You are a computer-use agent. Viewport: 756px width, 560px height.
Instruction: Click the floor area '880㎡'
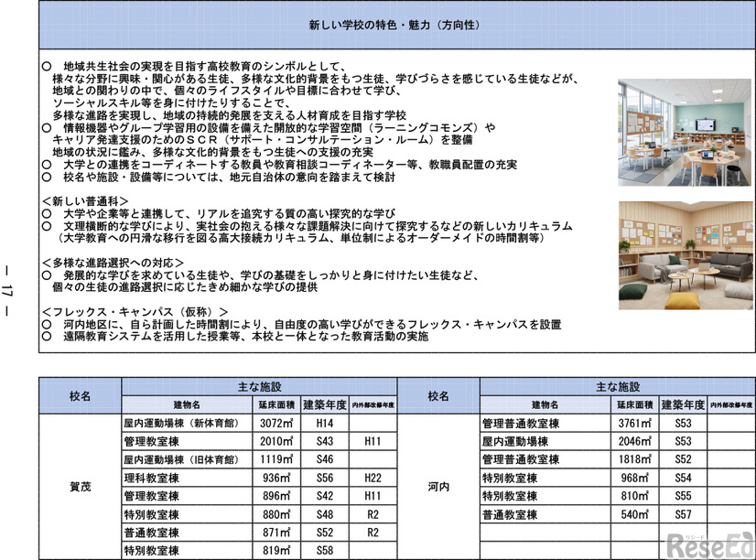tap(277, 514)
